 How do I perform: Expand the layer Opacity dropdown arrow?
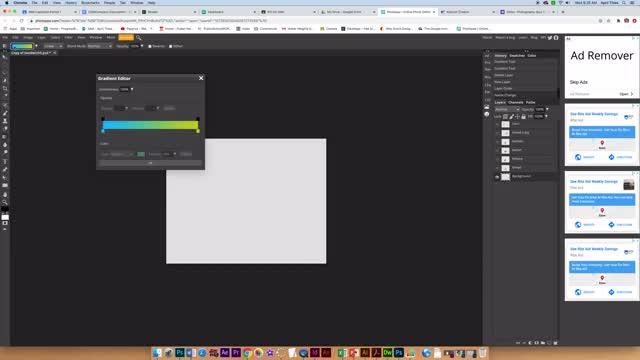(547, 109)
